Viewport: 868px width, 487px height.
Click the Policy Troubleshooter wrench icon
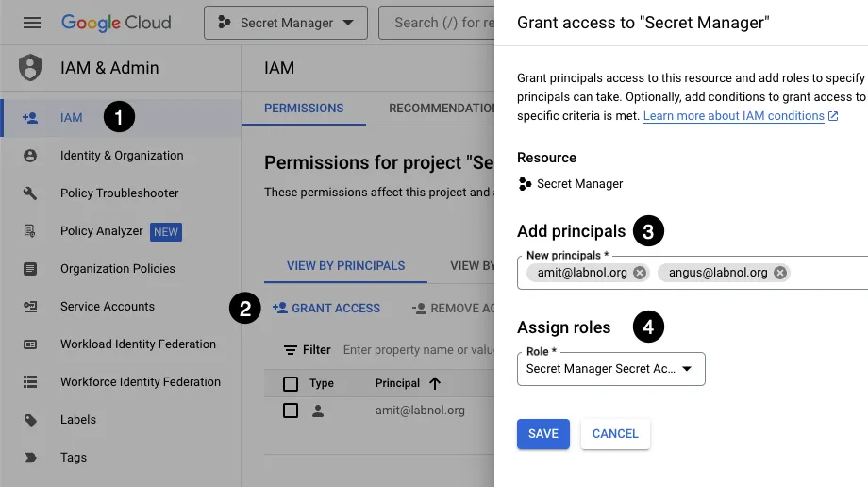click(30, 193)
